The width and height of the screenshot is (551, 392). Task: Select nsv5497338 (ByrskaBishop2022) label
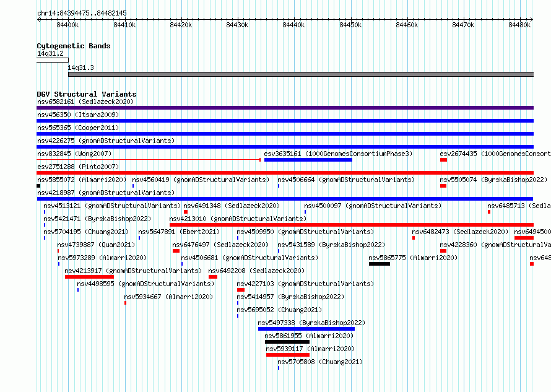click(x=311, y=323)
